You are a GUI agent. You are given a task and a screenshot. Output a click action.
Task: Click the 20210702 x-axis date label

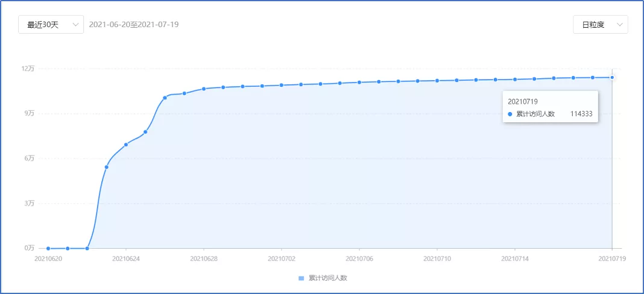tap(282, 258)
